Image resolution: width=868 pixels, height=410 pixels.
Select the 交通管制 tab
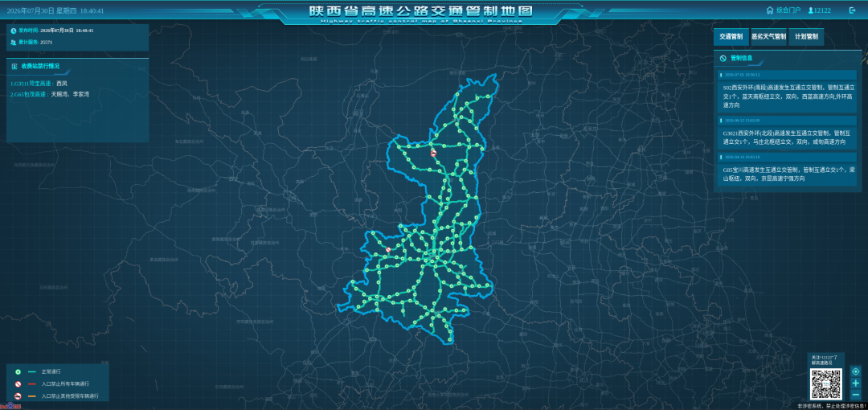731,37
